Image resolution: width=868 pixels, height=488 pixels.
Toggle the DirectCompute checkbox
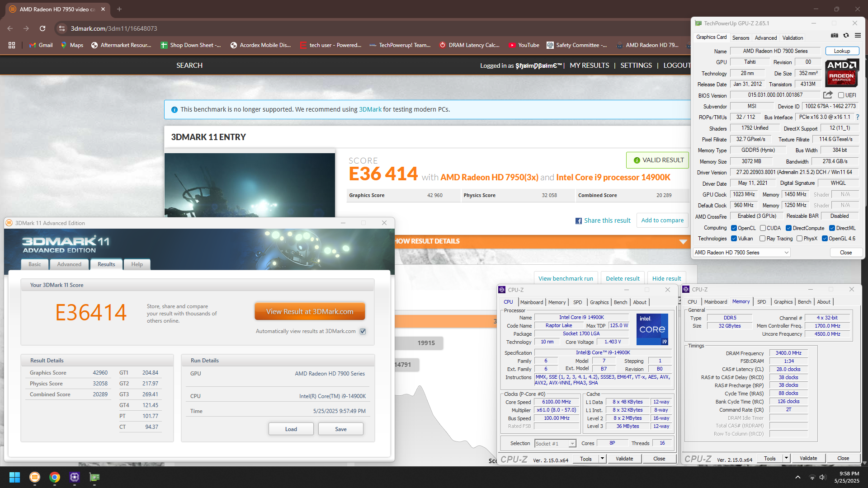click(x=788, y=228)
